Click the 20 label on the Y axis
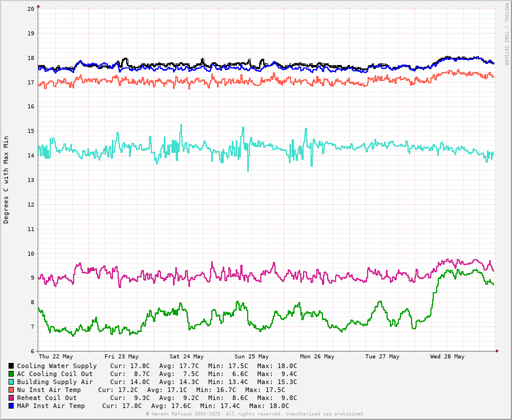Screen dimensions: 512x420 (31, 9)
